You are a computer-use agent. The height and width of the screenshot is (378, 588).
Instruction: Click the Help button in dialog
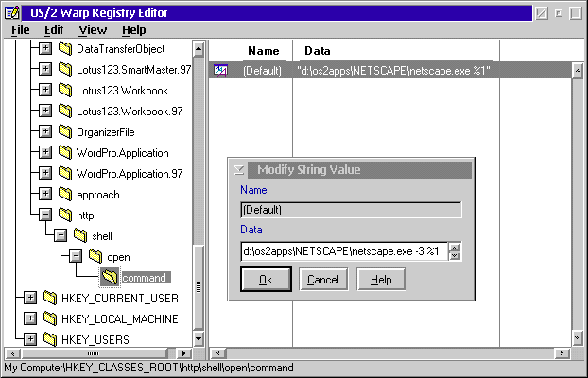click(x=381, y=280)
